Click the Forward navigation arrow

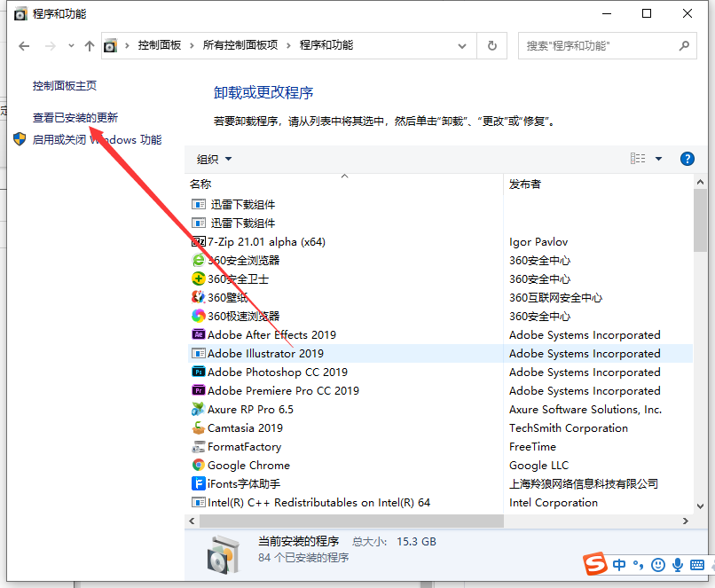(51, 45)
